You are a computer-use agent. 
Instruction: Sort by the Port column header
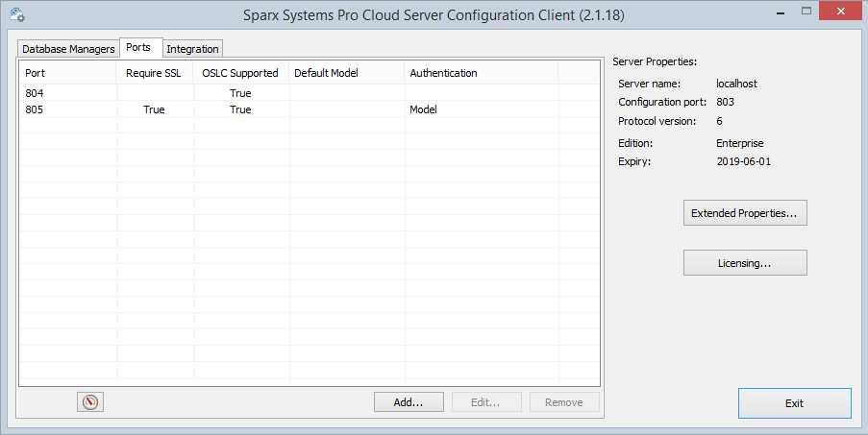[67, 73]
